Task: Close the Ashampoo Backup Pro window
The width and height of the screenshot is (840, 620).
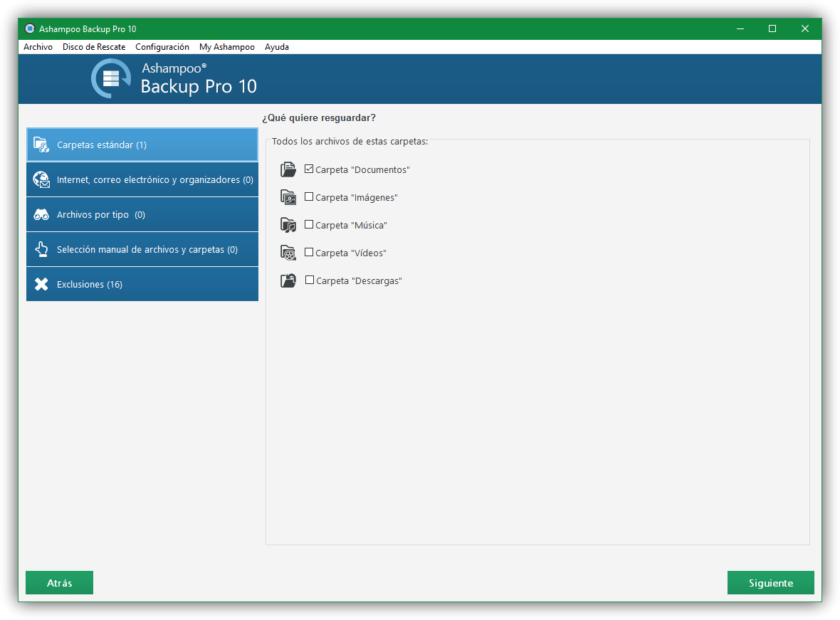Action: pos(804,28)
